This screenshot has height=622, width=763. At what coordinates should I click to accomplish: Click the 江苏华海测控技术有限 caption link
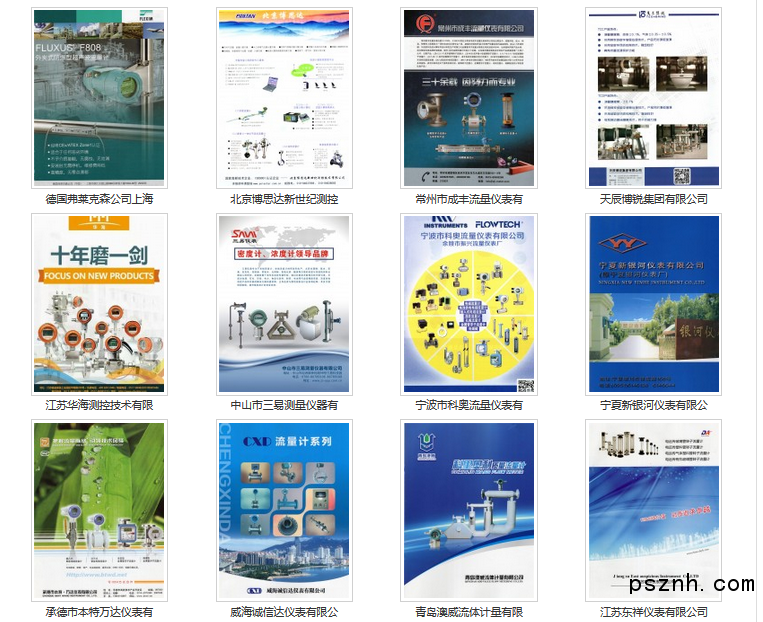click(100, 405)
